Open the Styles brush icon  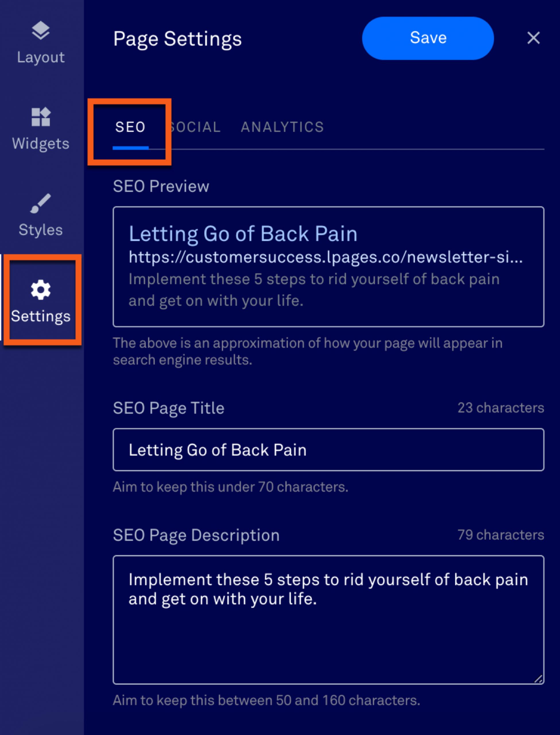41,203
